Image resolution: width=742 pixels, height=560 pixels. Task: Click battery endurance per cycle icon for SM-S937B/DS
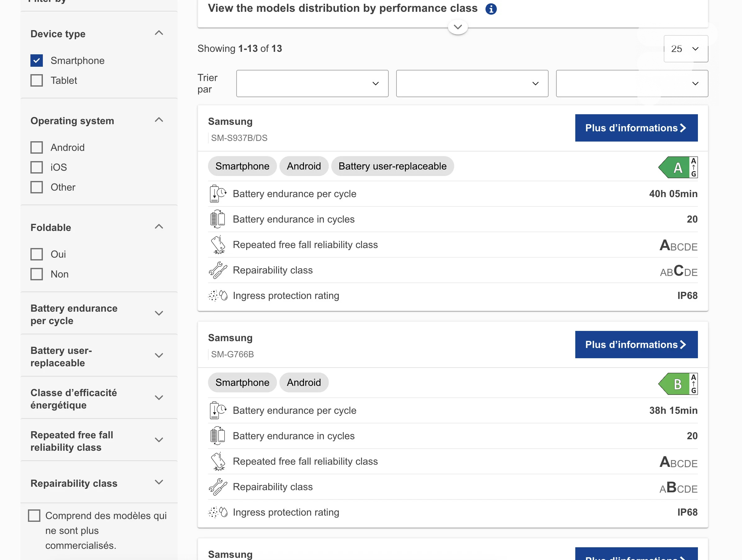click(218, 193)
